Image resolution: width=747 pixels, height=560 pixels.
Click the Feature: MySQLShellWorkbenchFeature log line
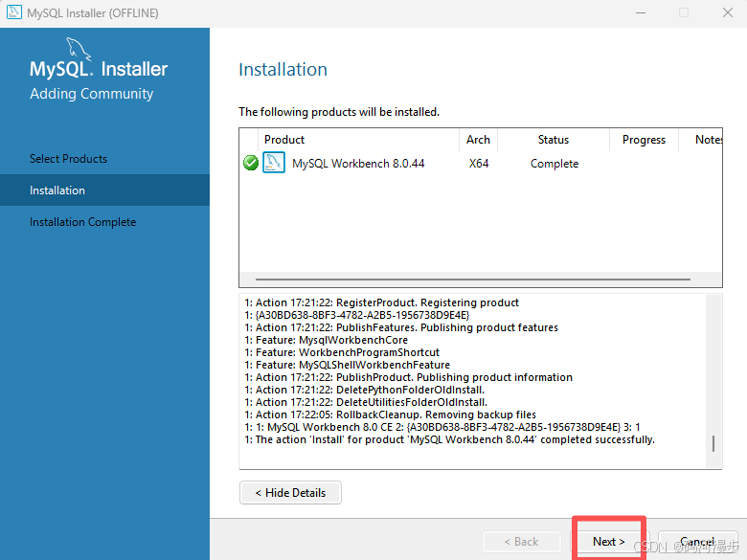tap(347, 365)
